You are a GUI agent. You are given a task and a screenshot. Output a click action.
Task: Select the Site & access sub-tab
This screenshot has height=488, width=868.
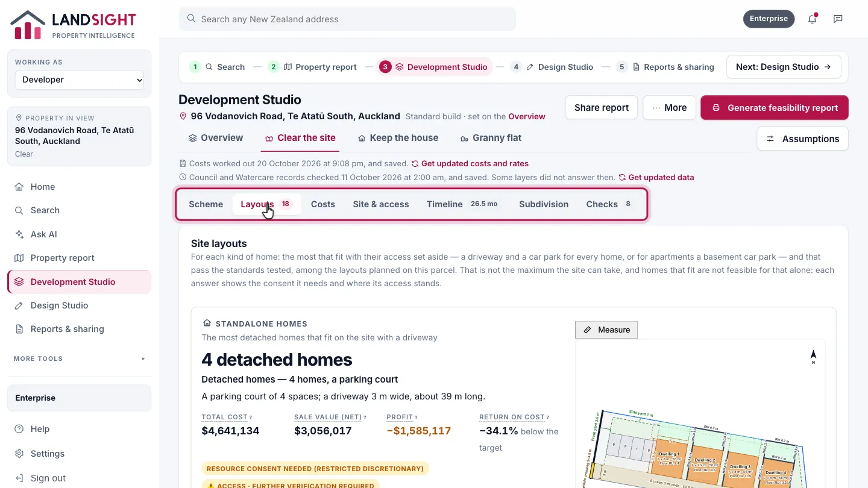pos(381,204)
